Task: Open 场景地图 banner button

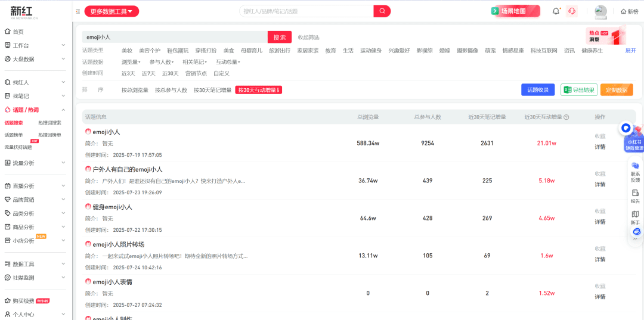Action: tap(515, 11)
